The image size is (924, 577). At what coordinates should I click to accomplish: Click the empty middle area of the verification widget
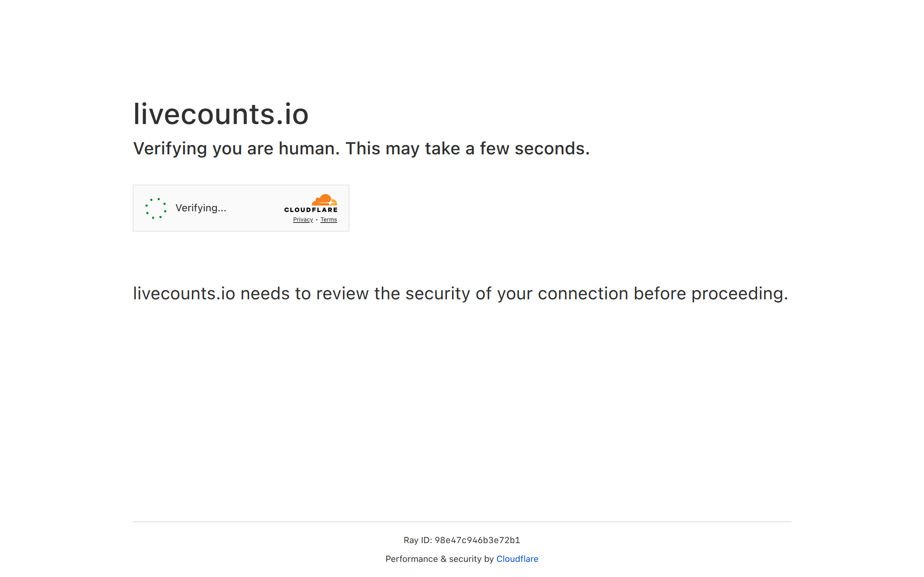click(254, 208)
